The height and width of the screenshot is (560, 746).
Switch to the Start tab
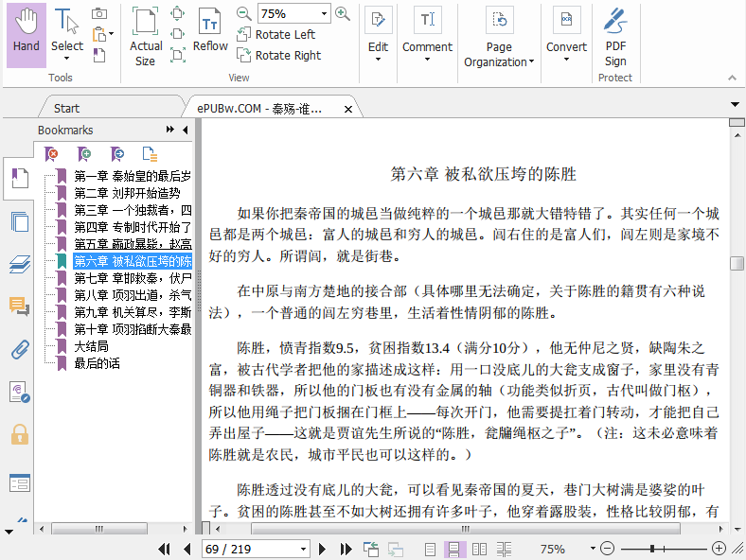[x=66, y=109]
